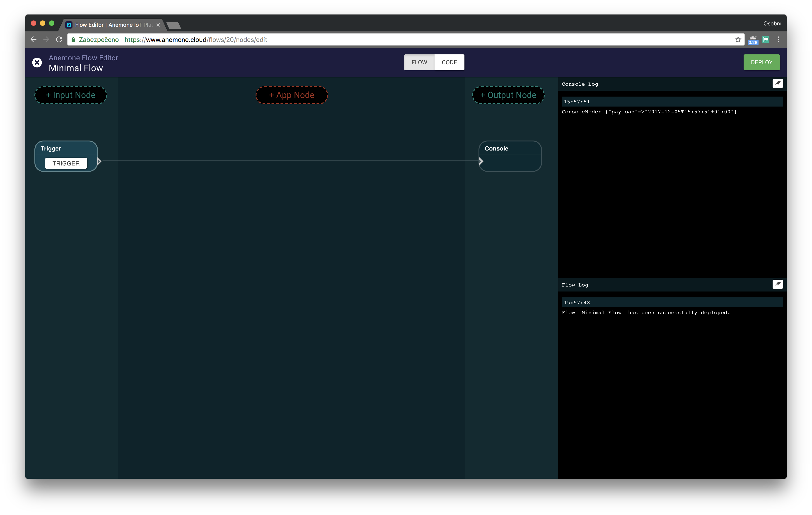
Task: Navigate back with the browser back arrow
Action: pyautogui.click(x=33, y=39)
